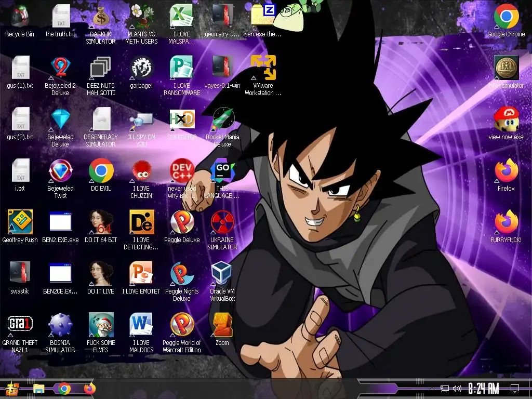Open the Start menu button on taskbar
Viewport: 532px width, 399px height.
click(x=12, y=389)
